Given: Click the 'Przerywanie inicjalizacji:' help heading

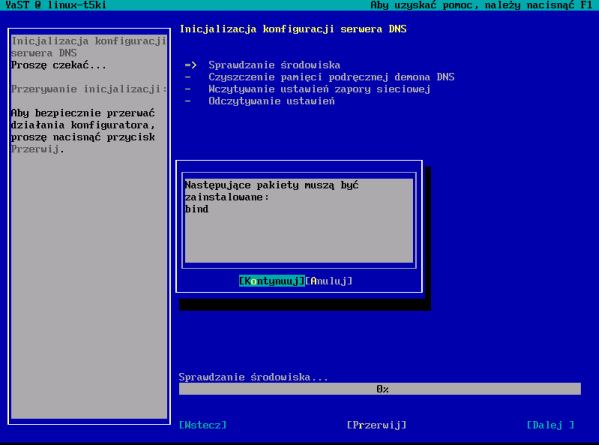Looking at the screenshot, I should (x=89, y=89).
